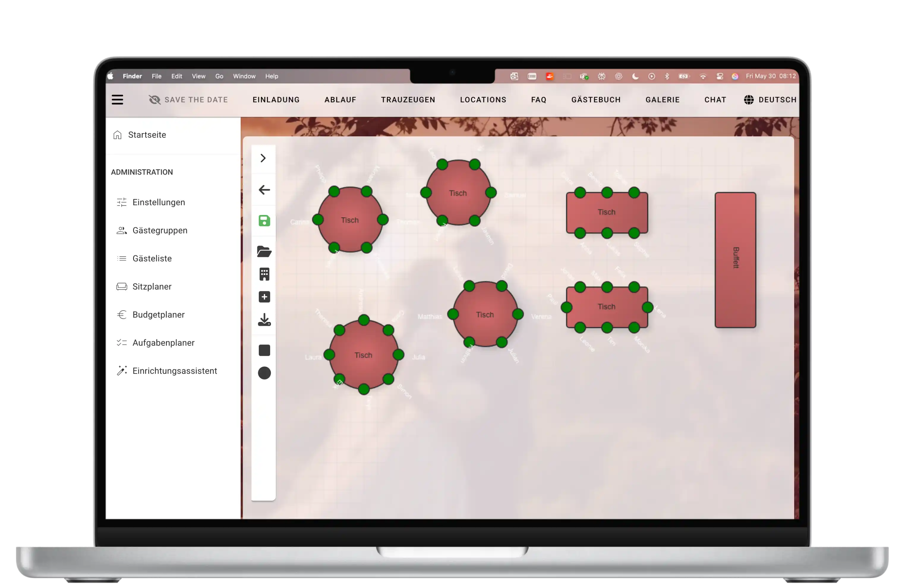
Task: Click the green save icon in toolbar
Action: click(264, 221)
